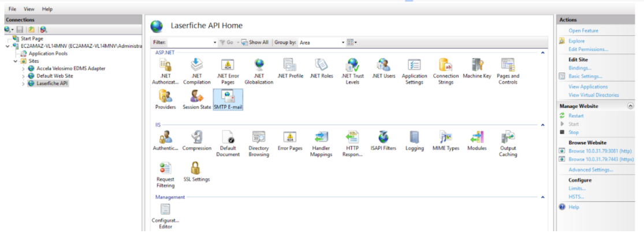The width and height of the screenshot is (644, 237).
Task: Open the .NET Users feature
Action: [x=384, y=69]
